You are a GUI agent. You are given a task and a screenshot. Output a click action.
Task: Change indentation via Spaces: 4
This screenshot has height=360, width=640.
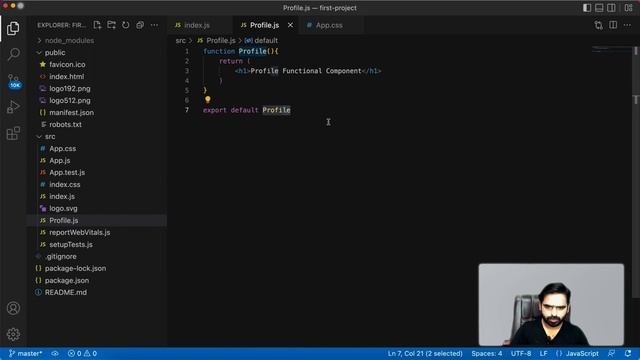[x=487, y=353]
